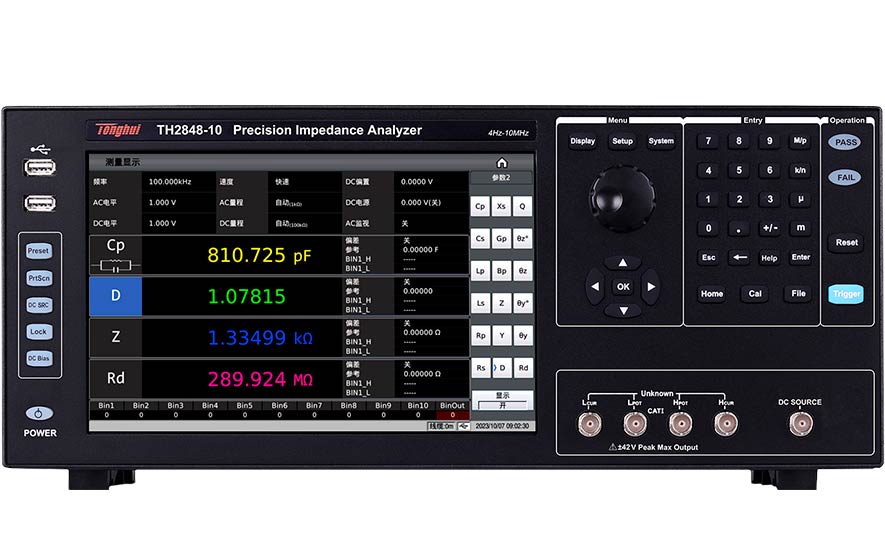Tap the home icon on the touchscreen

pyautogui.click(x=502, y=163)
